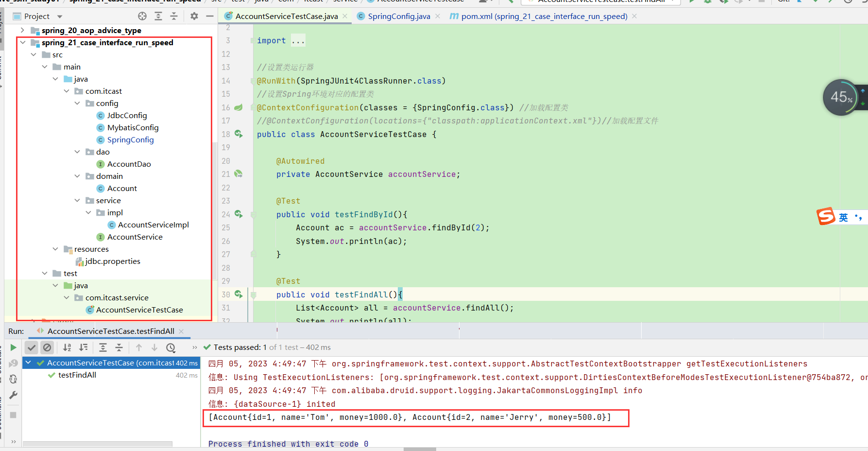Sort test results by duration
868x451 pixels.
tap(84, 347)
